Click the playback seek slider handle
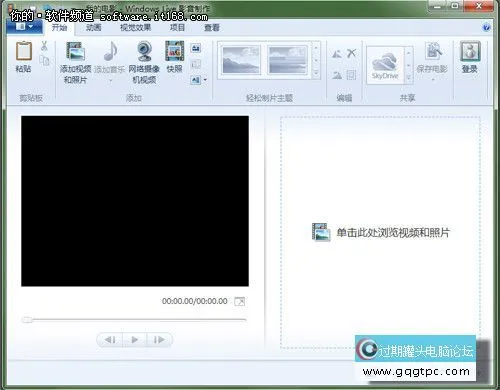The image size is (500, 390). tap(27, 320)
